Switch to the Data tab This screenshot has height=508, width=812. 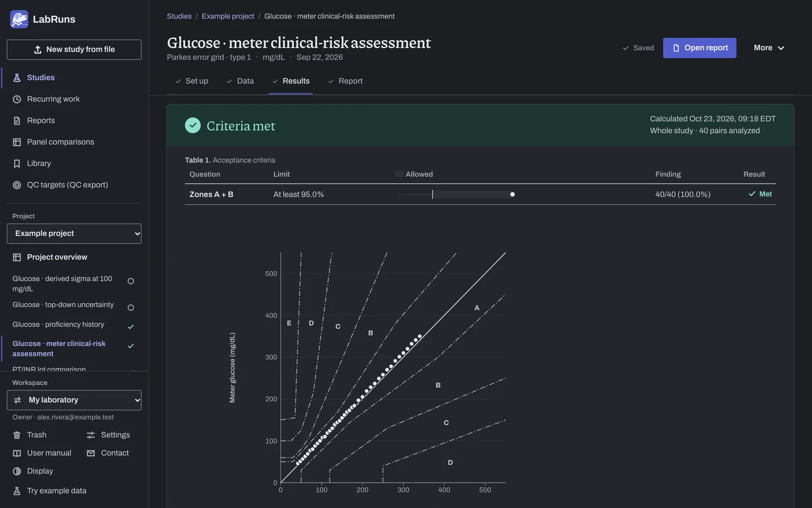[x=240, y=81]
